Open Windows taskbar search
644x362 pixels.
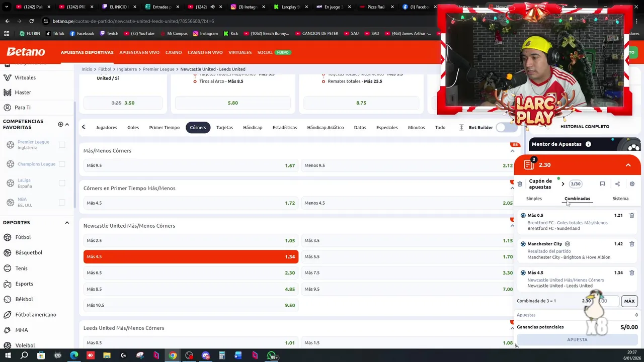[x=24, y=355]
